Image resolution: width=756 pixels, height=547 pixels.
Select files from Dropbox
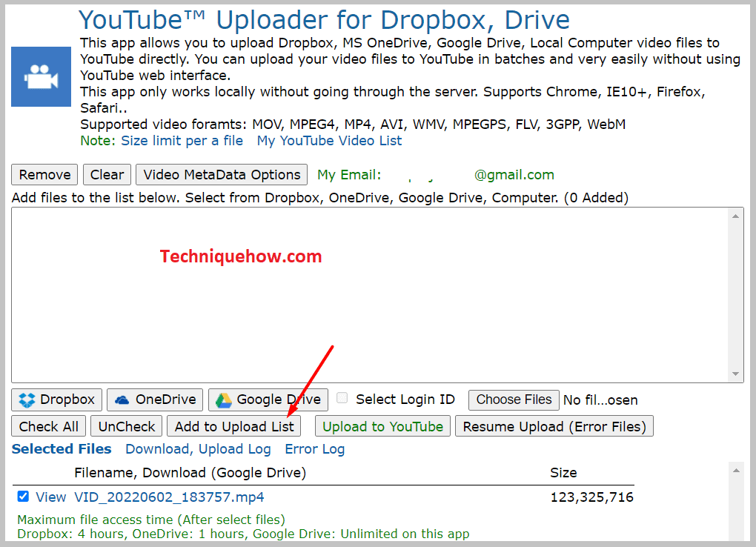pos(57,400)
